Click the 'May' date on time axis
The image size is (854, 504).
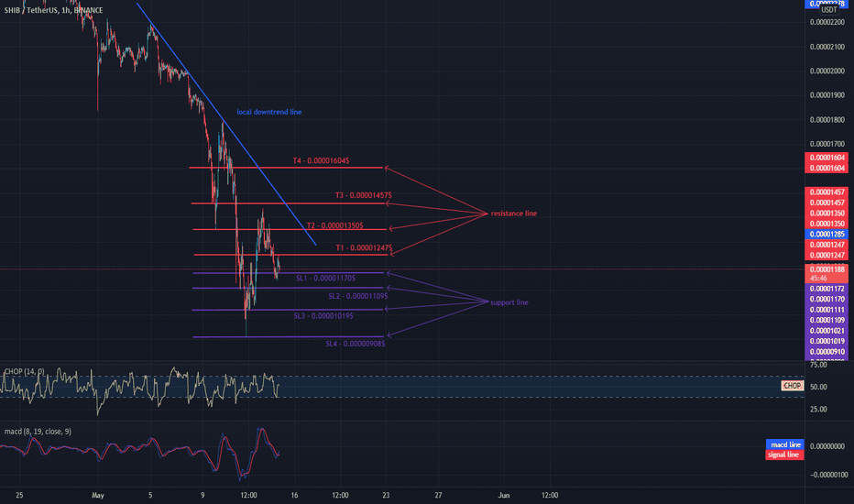click(x=97, y=495)
